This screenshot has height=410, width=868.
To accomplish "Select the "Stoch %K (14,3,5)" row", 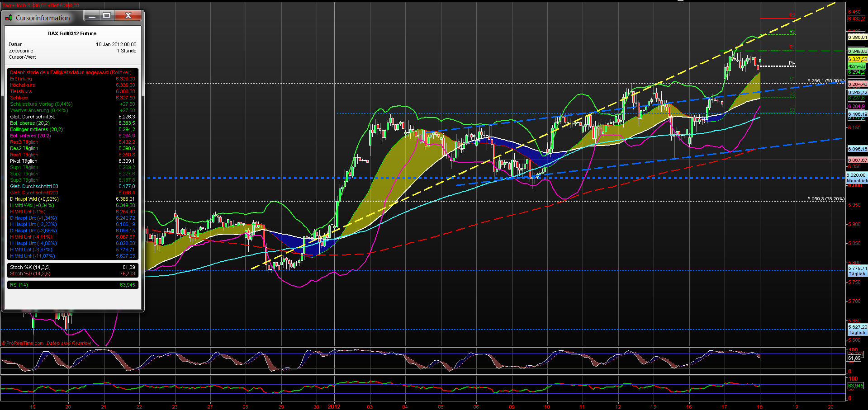I will tap(72, 267).
